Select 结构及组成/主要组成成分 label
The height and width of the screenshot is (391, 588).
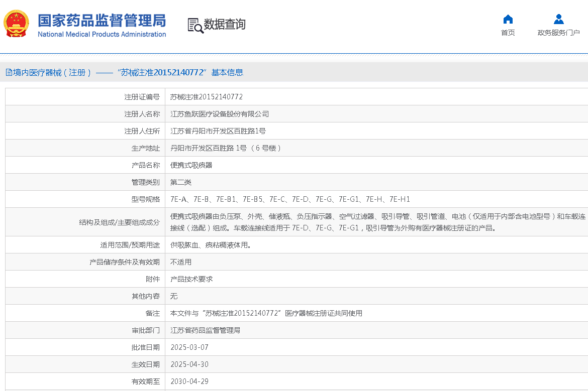click(x=119, y=222)
